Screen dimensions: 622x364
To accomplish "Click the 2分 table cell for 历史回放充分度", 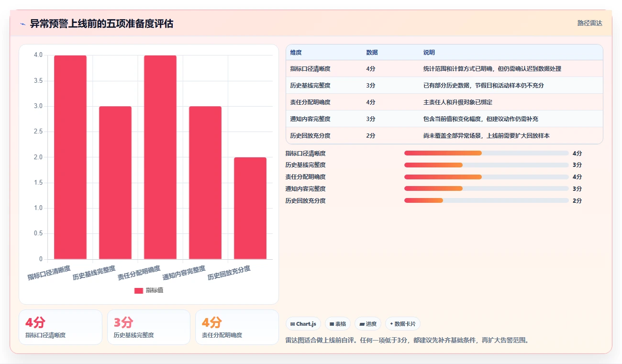I will click(371, 136).
